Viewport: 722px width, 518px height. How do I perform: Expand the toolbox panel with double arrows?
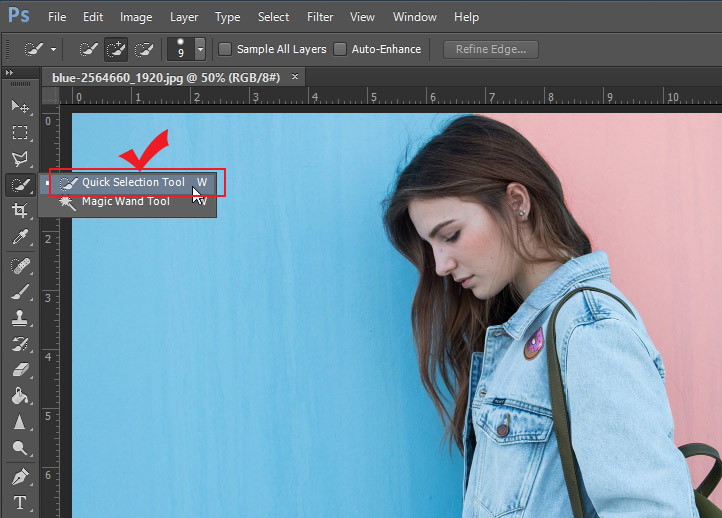pyautogui.click(x=9, y=73)
